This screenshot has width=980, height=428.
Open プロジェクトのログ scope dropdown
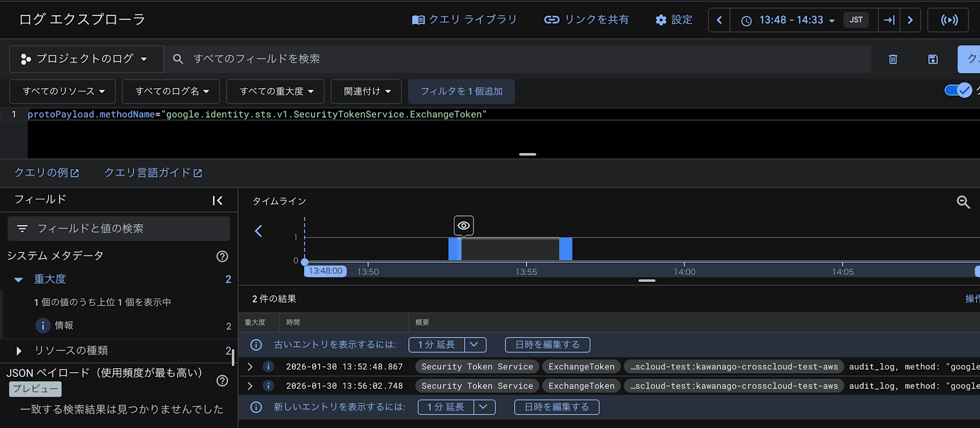86,59
